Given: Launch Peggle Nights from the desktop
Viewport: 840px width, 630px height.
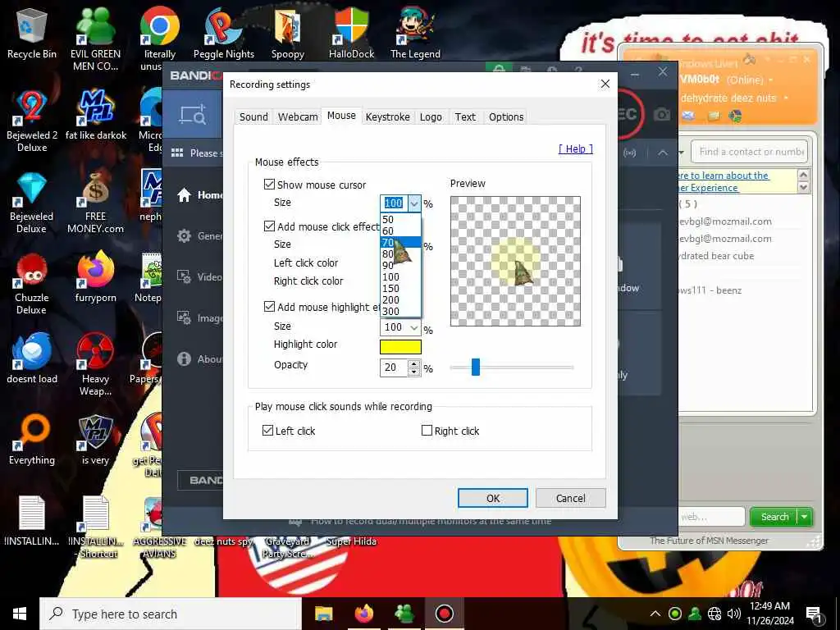Looking at the screenshot, I should tap(223, 32).
